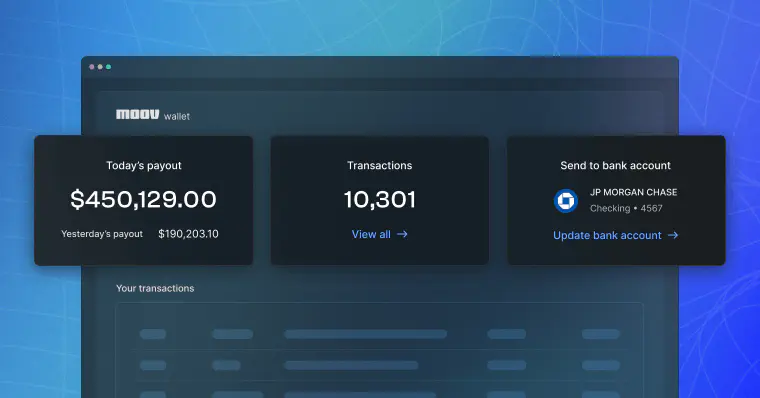Image resolution: width=760 pixels, height=398 pixels.
Task: Click the Checking 4567 account detail
Action: pyautogui.click(x=626, y=208)
